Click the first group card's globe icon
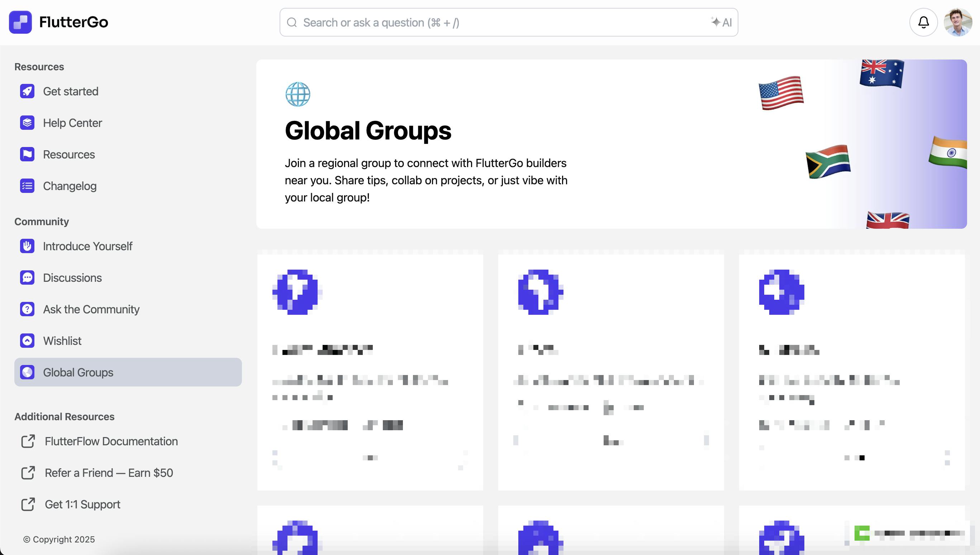This screenshot has height=555, width=980. tap(297, 292)
